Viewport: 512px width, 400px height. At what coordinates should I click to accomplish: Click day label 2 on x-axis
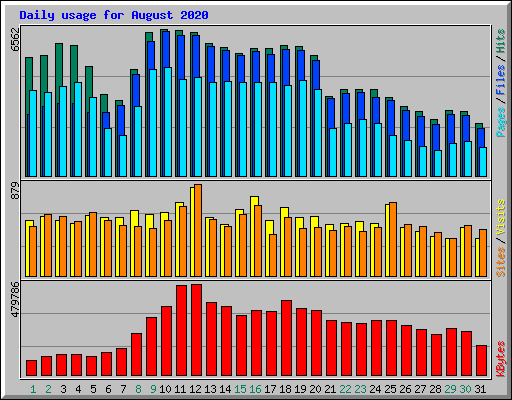48,389
